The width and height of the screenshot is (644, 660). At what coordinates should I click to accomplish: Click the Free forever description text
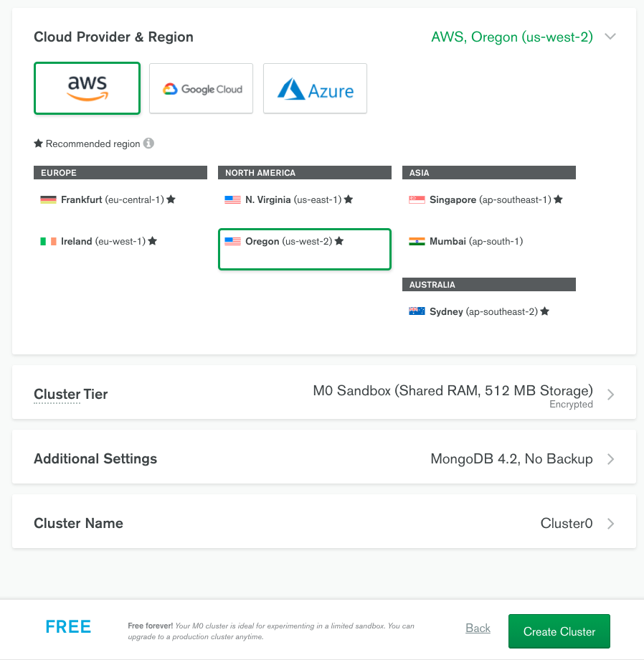click(x=271, y=631)
